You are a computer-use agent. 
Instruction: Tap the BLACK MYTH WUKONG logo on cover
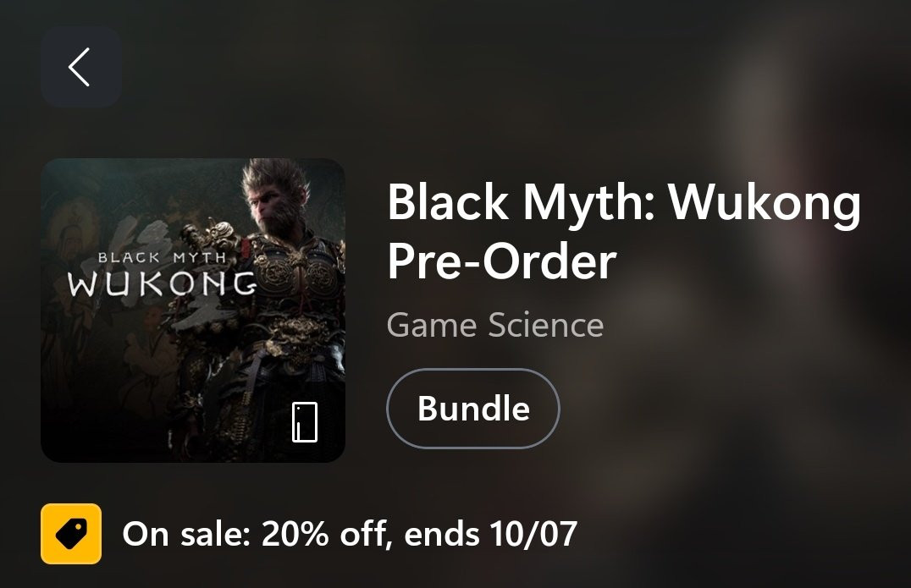162,274
